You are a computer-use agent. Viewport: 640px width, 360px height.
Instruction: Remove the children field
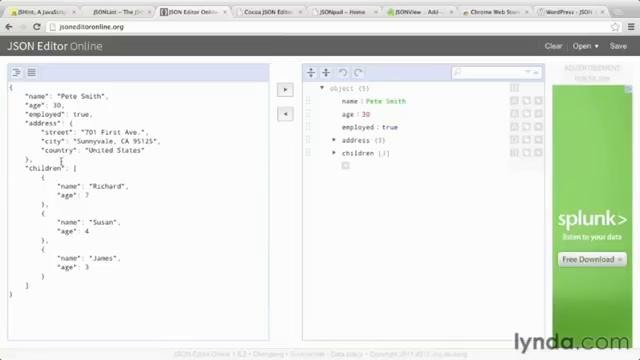coord(538,153)
